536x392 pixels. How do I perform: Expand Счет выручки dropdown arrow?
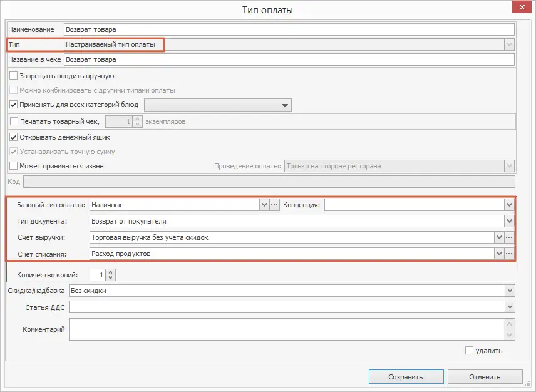click(x=499, y=237)
